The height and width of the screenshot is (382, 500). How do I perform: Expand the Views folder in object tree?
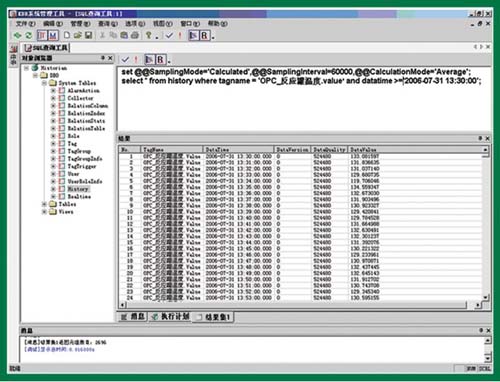(44, 212)
